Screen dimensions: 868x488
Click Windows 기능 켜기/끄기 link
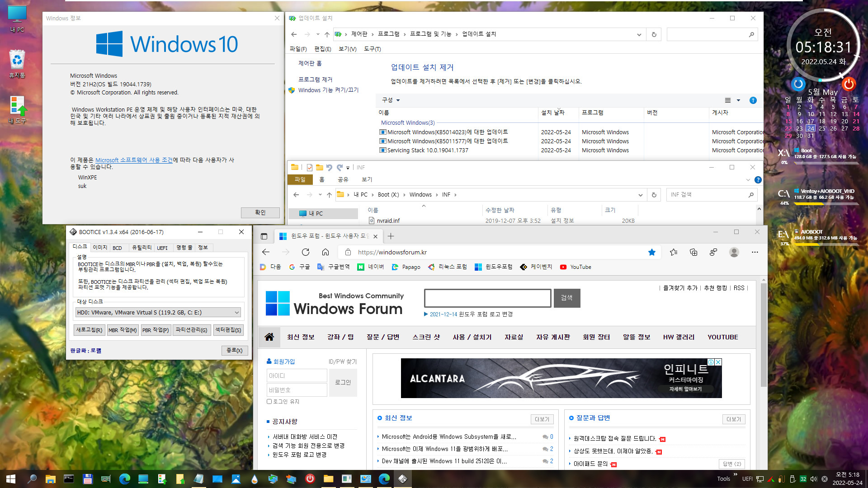328,90
